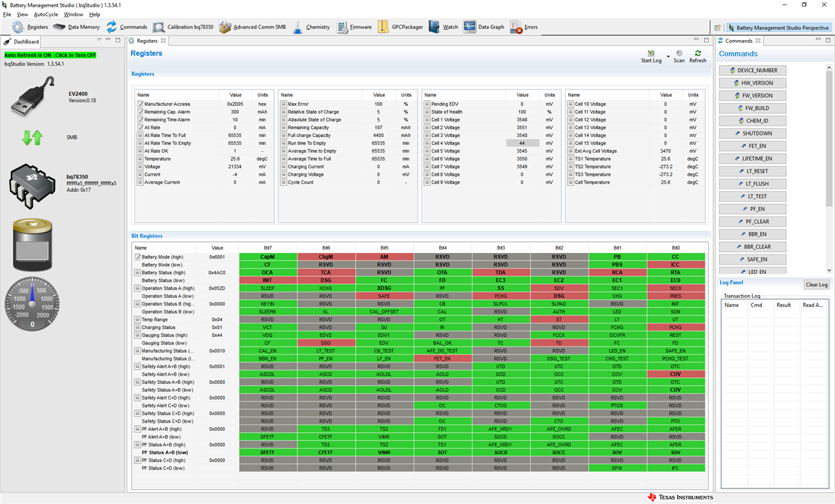Send the DEVICE_NUMBER command

(x=753, y=71)
